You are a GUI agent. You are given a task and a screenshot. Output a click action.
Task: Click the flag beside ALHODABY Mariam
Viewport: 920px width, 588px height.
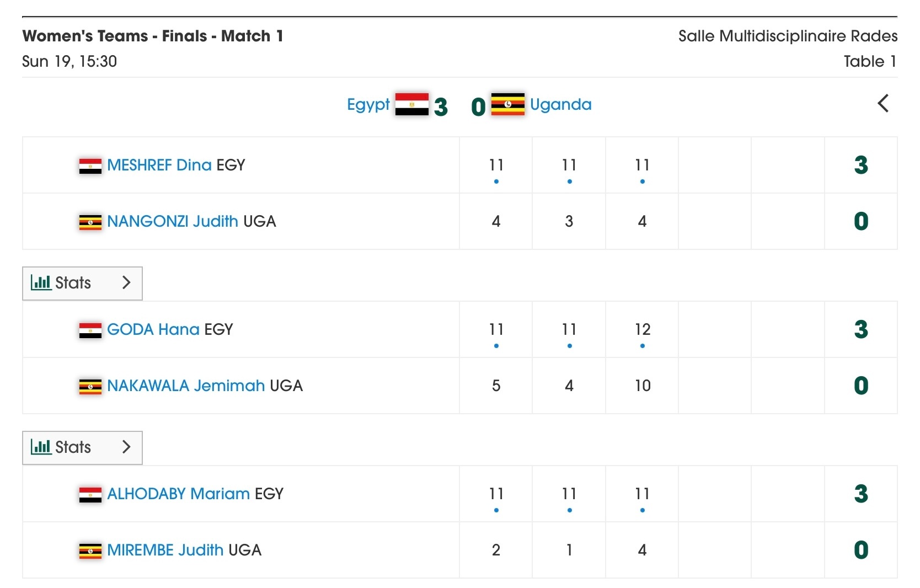(x=90, y=494)
